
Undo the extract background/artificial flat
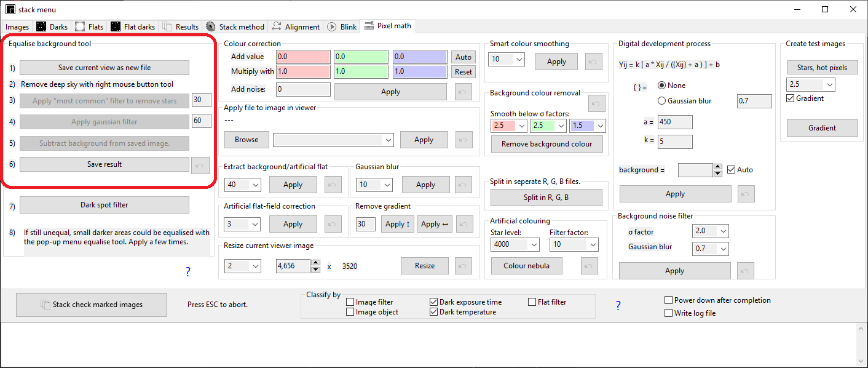(333, 185)
